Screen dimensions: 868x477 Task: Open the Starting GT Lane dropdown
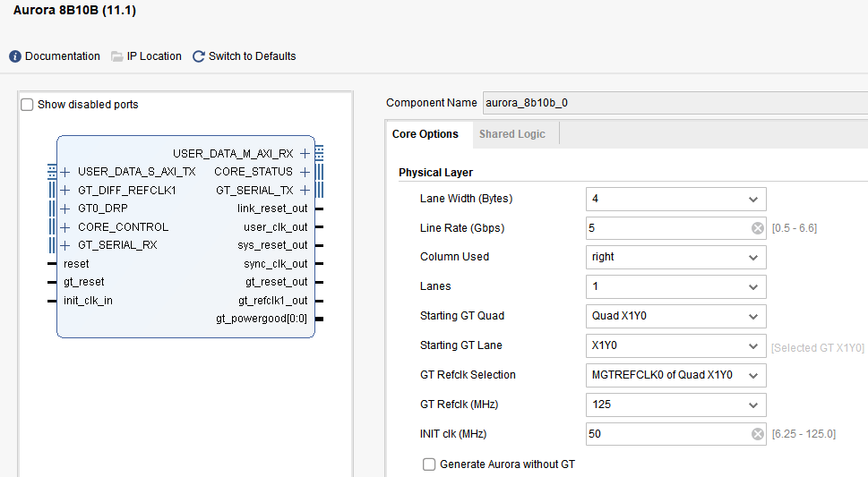(x=676, y=345)
